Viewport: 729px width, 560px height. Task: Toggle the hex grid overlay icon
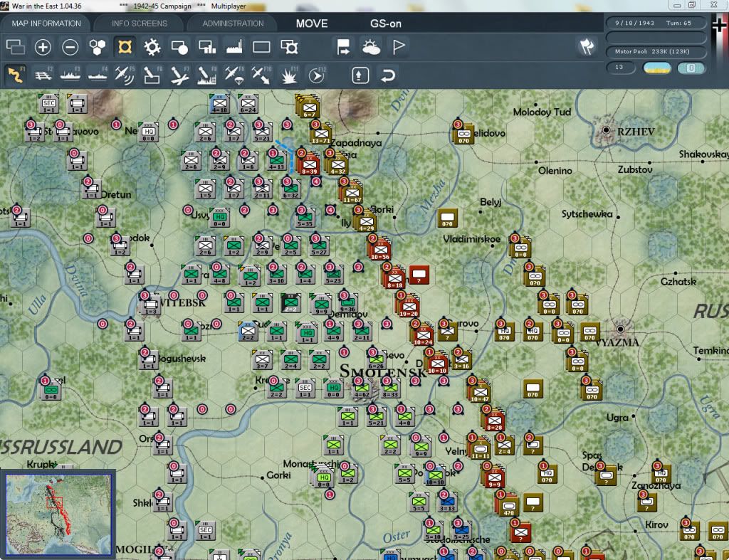pos(97,47)
